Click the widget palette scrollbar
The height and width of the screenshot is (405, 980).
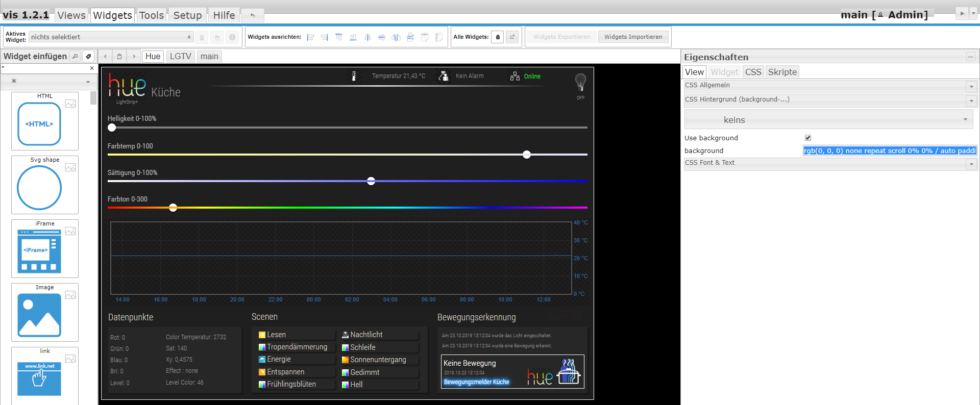93,98
